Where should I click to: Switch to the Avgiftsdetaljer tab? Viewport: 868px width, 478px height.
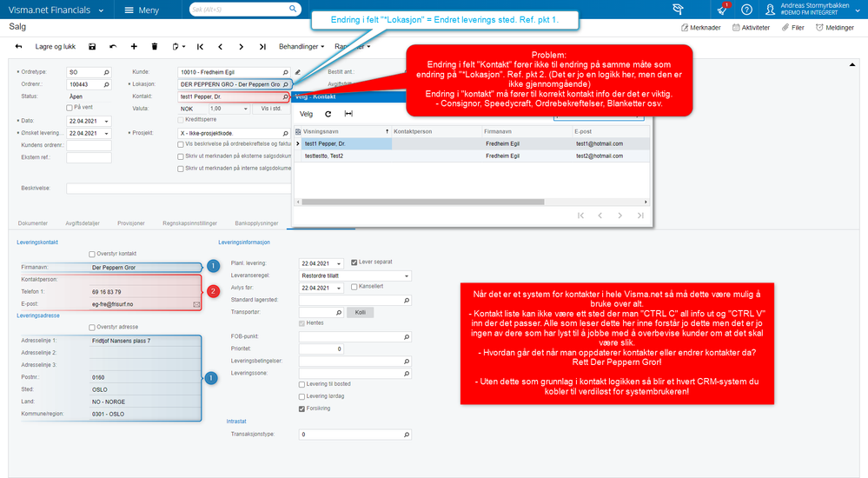click(x=83, y=223)
